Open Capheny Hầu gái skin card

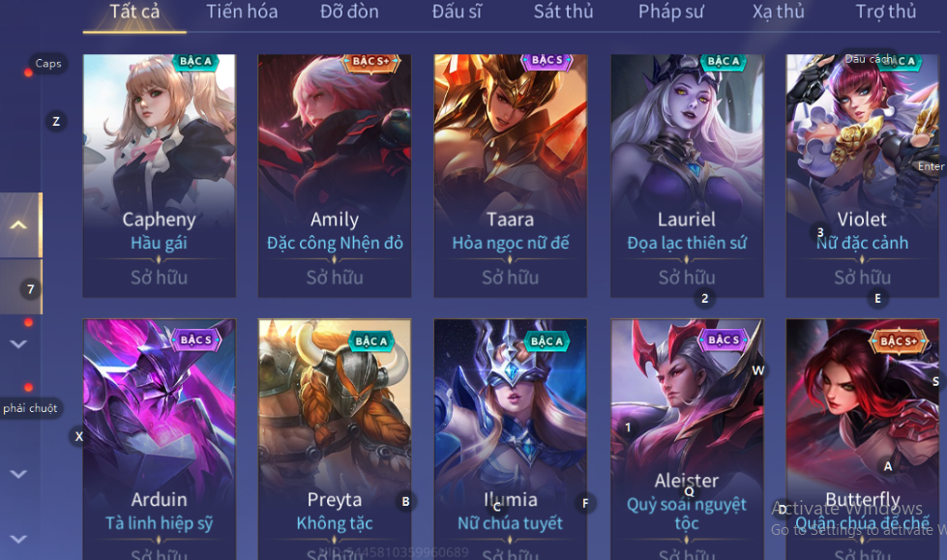[159, 175]
